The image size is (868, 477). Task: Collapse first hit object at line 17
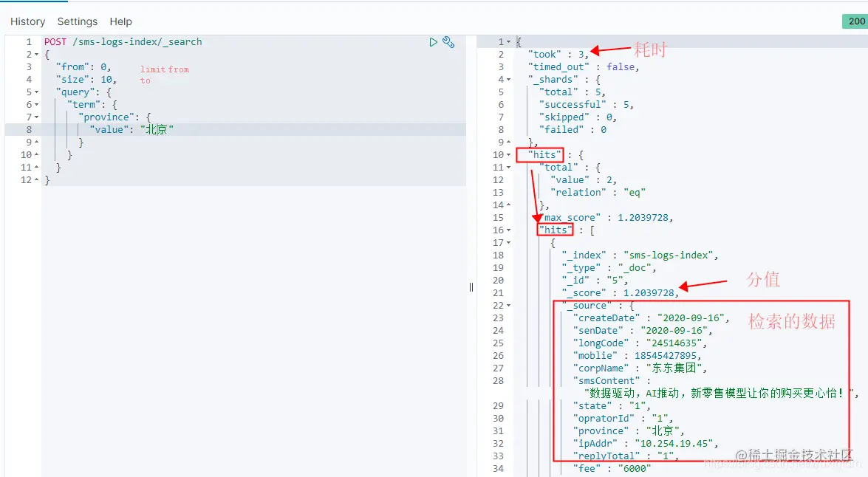pyautogui.click(x=509, y=243)
